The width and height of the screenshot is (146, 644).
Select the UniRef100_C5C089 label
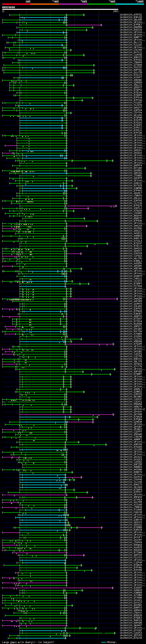tap(131, 50)
